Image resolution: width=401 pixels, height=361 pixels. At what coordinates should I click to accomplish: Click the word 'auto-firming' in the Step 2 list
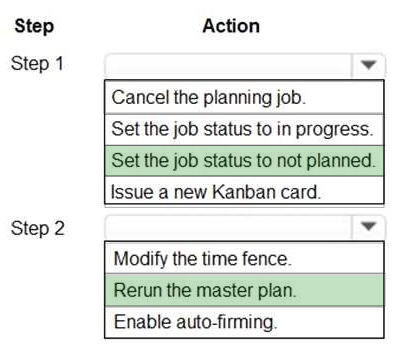(226, 322)
